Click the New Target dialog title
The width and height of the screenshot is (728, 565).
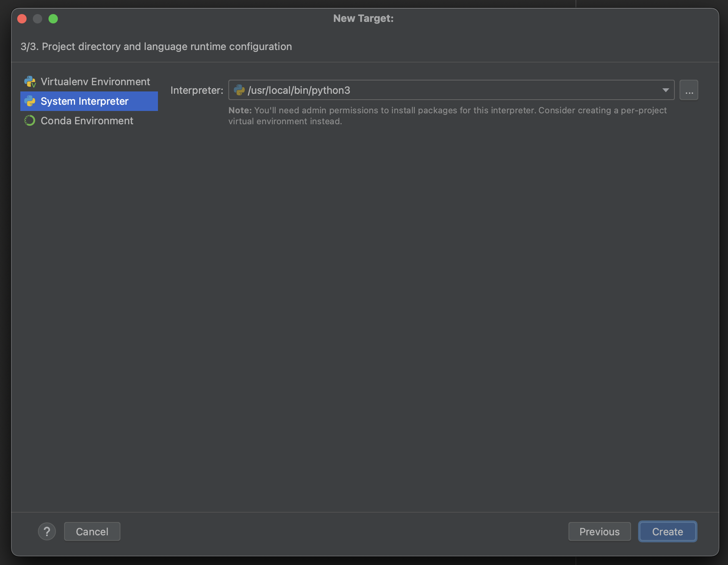(x=363, y=18)
